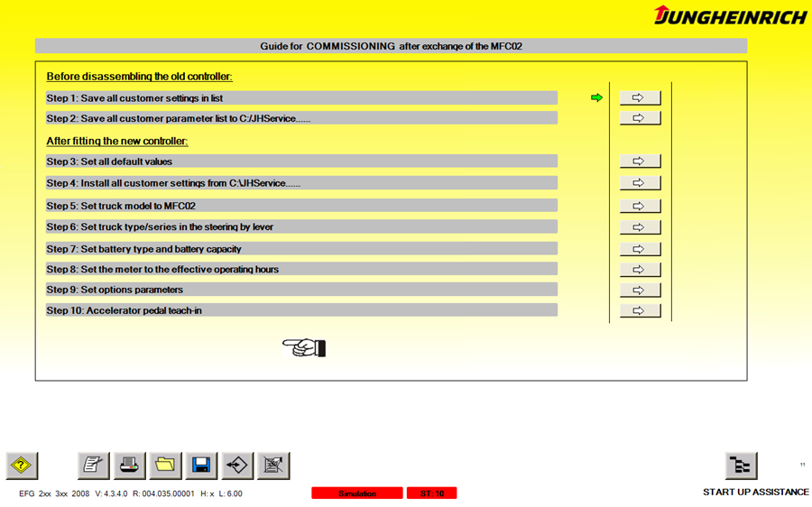812x507 pixels.
Task: Open Step 9 options parameters arrow button
Action: pos(640,290)
